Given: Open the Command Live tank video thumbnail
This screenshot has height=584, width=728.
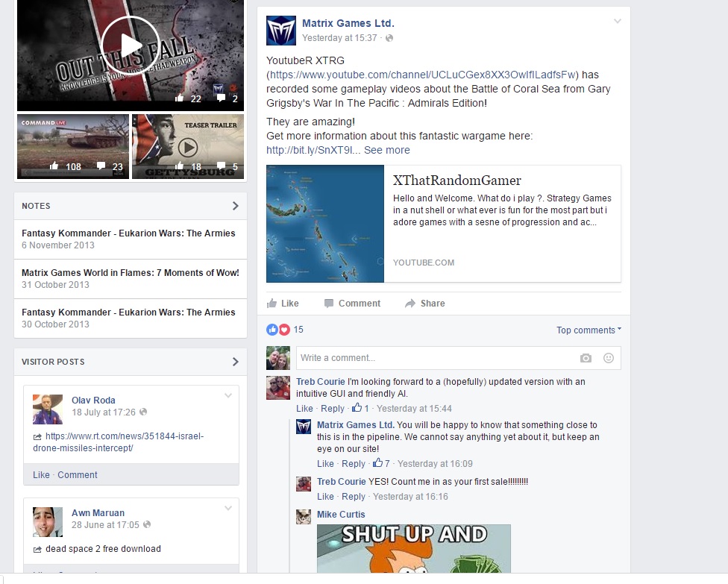Looking at the screenshot, I should (x=73, y=146).
